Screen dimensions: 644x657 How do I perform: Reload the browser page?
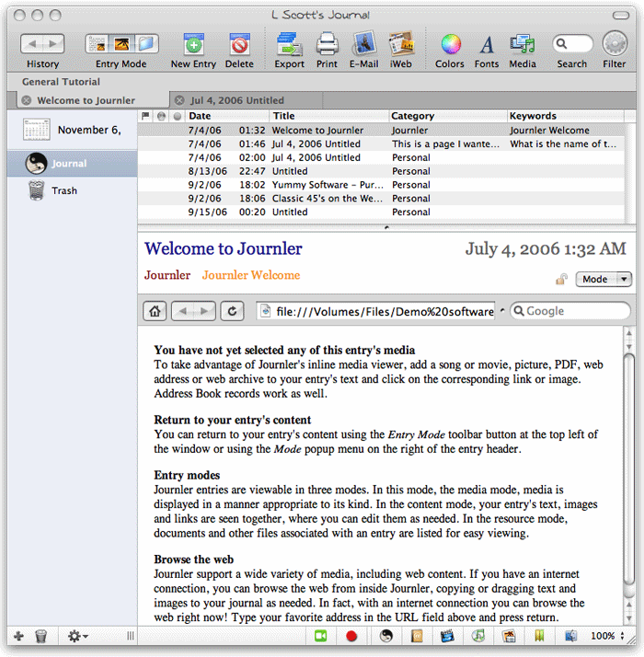pos(232,311)
